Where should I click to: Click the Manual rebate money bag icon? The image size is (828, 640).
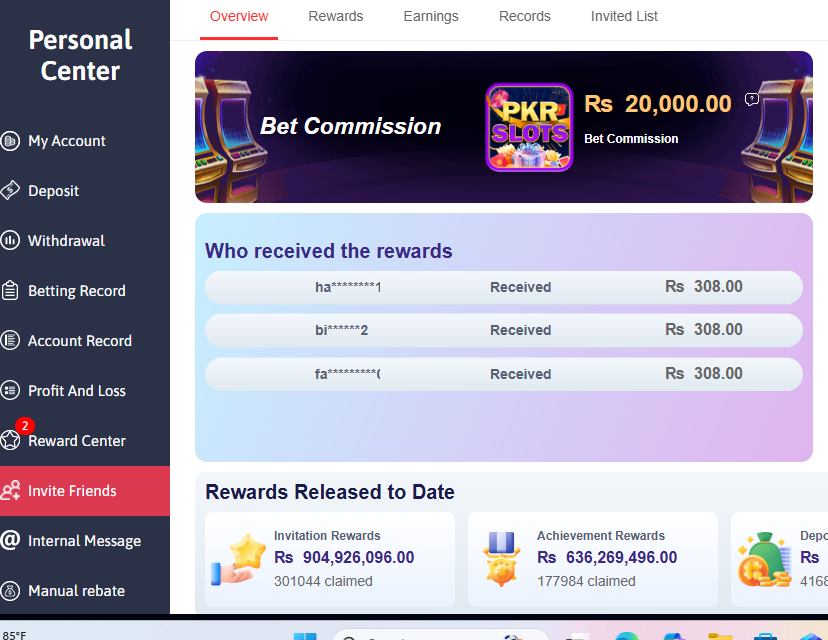(x=10, y=590)
